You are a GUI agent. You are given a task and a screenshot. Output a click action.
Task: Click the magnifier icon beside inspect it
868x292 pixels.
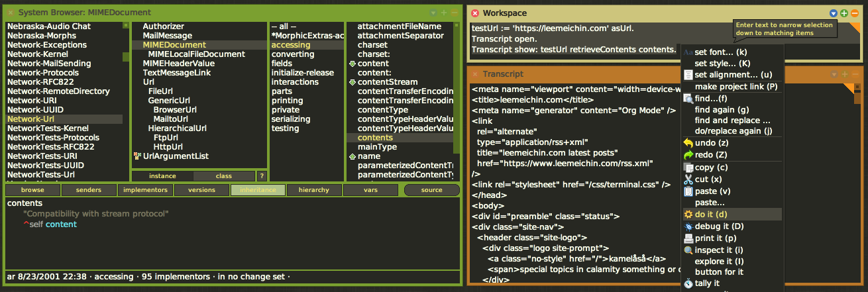688,250
